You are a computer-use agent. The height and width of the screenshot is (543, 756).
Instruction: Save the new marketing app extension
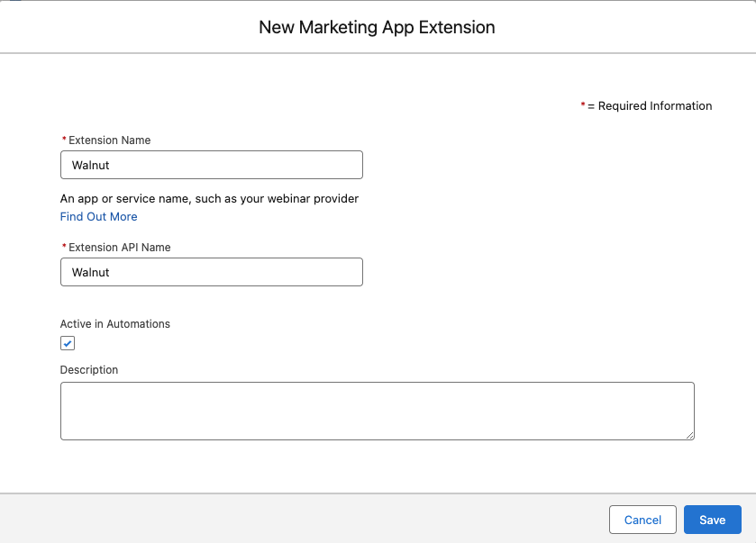coord(712,520)
